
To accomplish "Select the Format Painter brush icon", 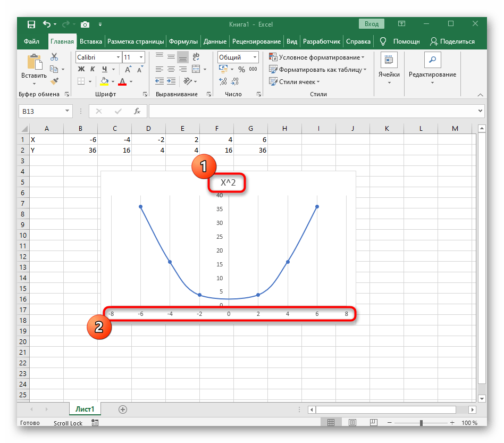I will (54, 81).
